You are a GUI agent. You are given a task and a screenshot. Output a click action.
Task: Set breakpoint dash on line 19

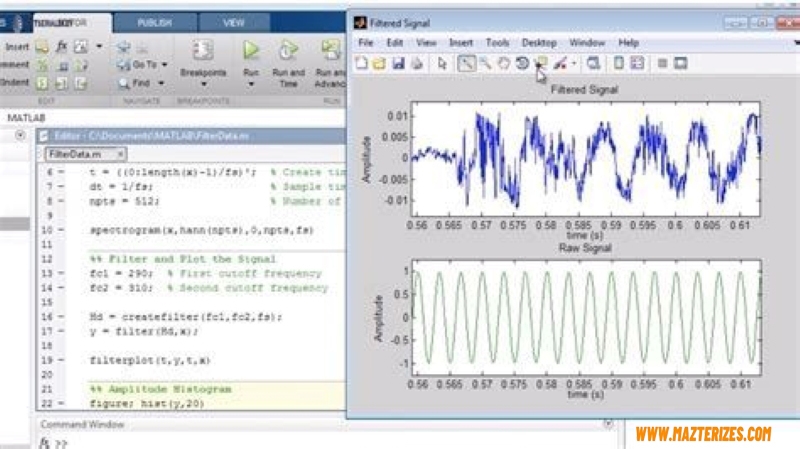61,360
